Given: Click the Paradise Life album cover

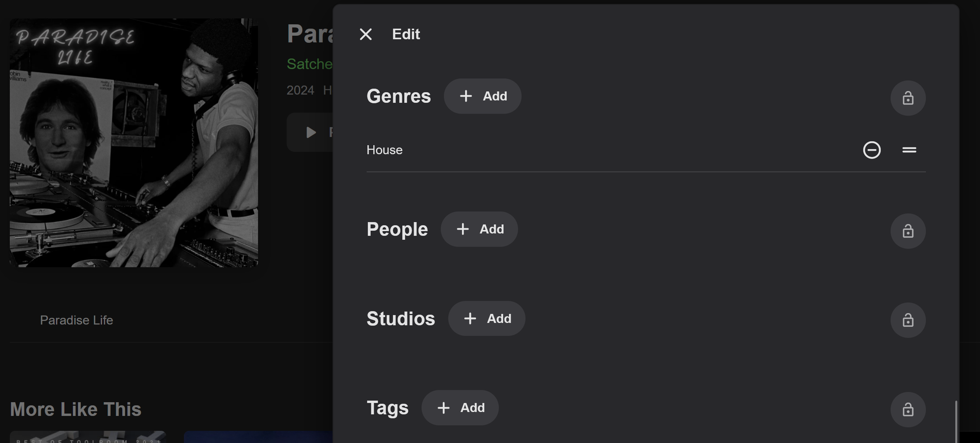Looking at the screenshot, I should point(134,143).
